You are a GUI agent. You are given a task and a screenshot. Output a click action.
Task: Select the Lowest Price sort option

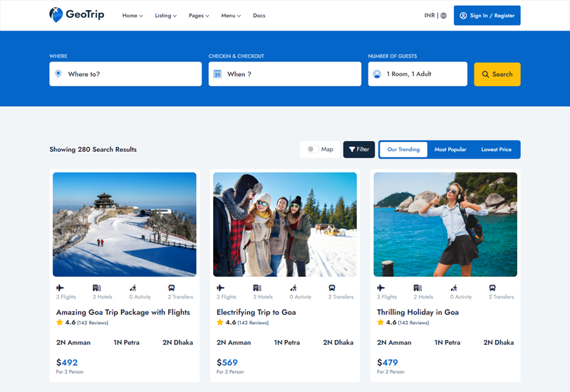pyautogui.click(x=496, y=150)
